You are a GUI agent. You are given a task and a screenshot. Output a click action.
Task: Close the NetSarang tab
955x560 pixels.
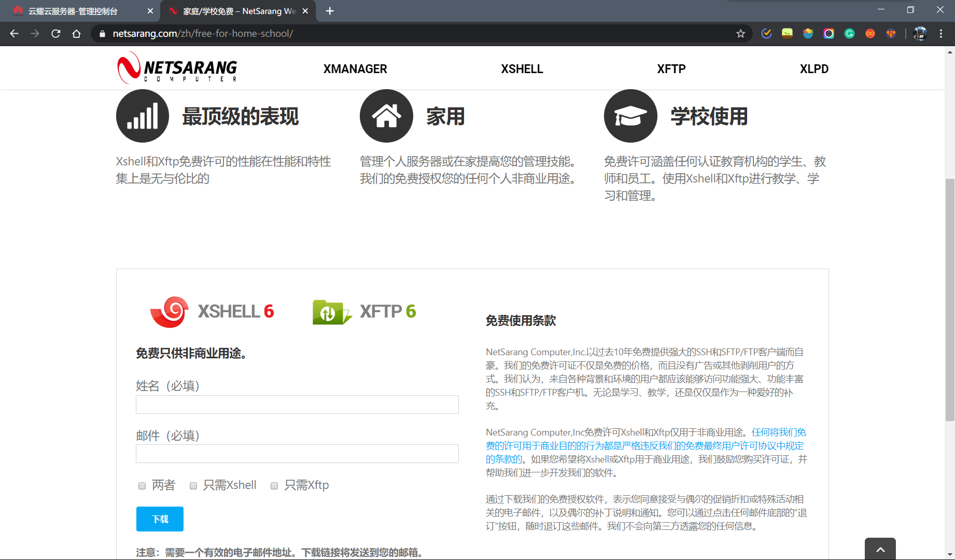(x=305, y=11)
